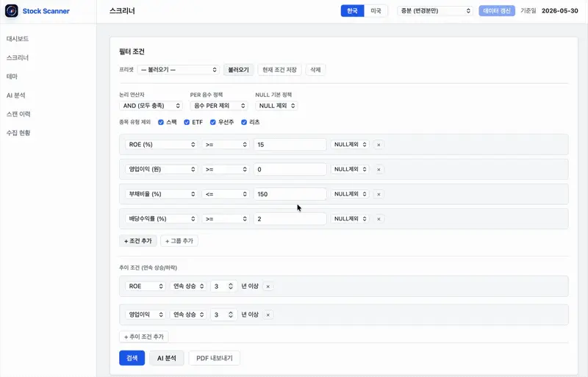Viewport: 588px width, 377px height.
Task: Open the 영업이익 trend metric dropdown
Action: click(146, 315)
